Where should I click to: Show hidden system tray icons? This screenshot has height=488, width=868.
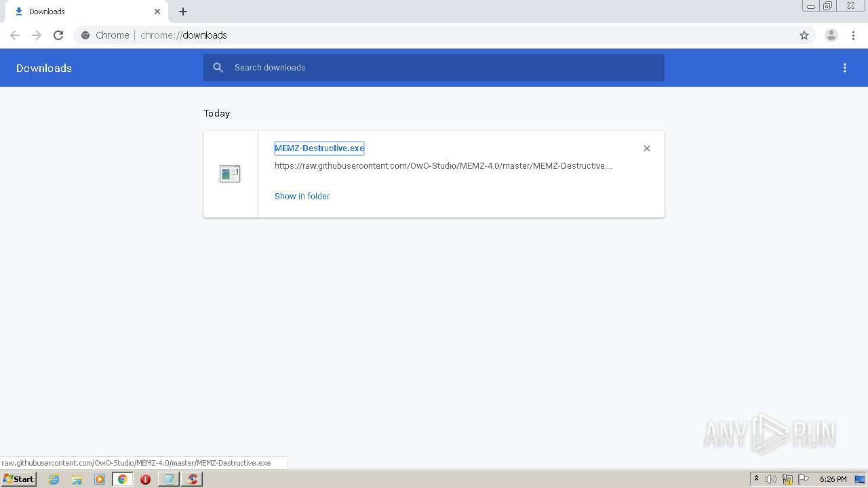coord(757,479)
